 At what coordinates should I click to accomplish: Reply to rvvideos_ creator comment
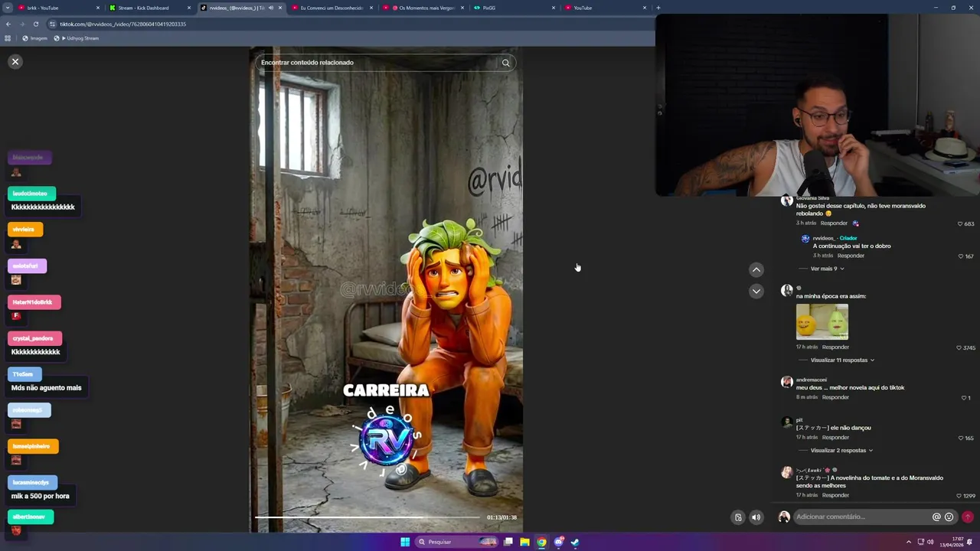point(851,256)
